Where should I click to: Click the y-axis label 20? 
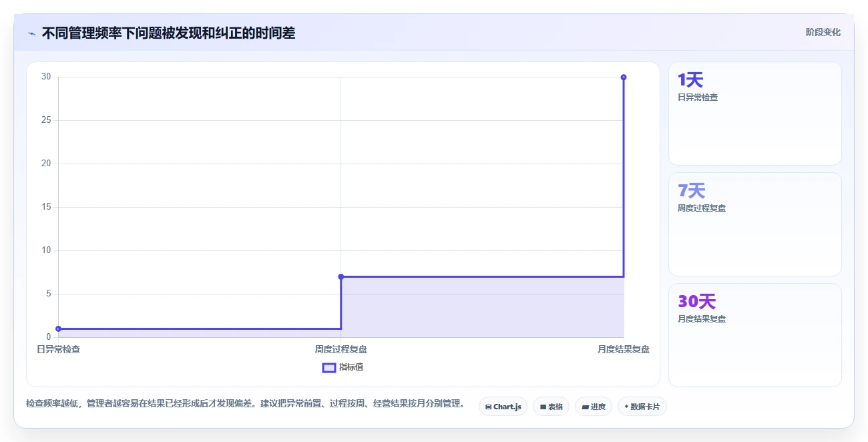pos(46,164)
